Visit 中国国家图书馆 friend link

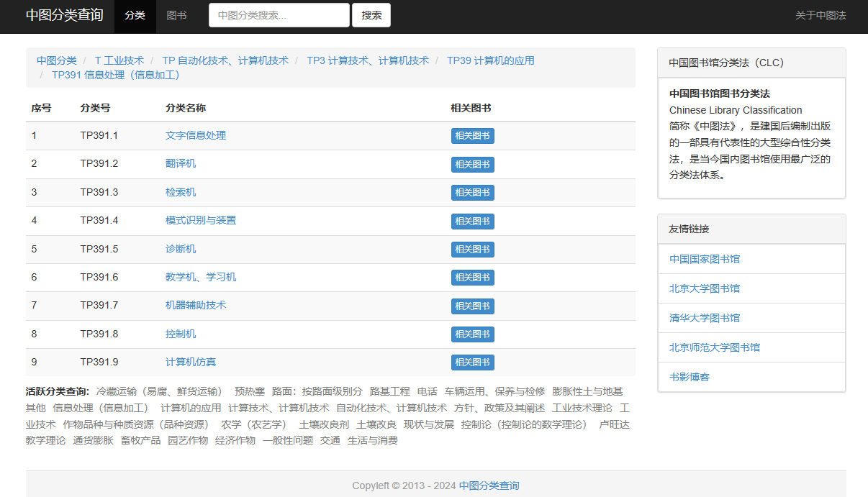(x=705, y=259)
